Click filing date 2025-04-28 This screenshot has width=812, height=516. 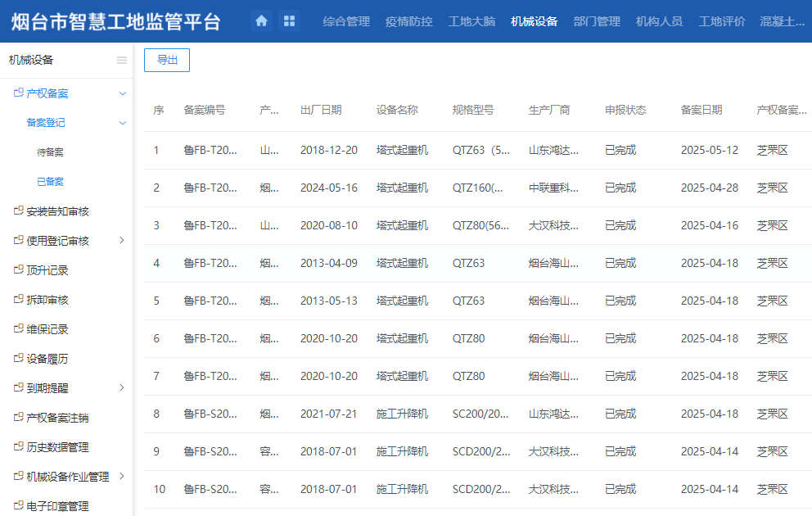(710, 188)
